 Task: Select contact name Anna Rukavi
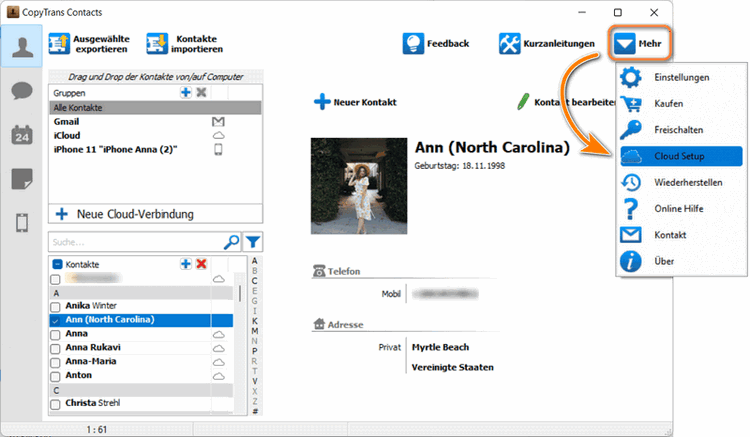(x=93, y=347)
